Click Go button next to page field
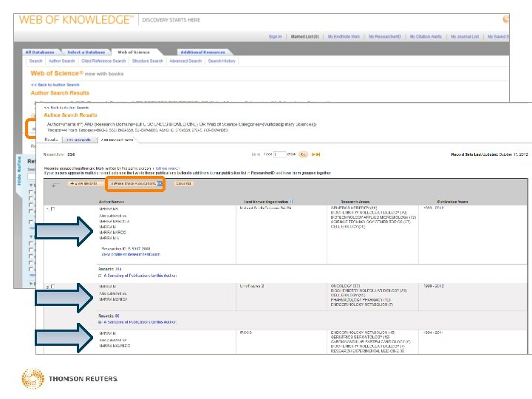The image size is (532, 399). click(x=303, y=154)
